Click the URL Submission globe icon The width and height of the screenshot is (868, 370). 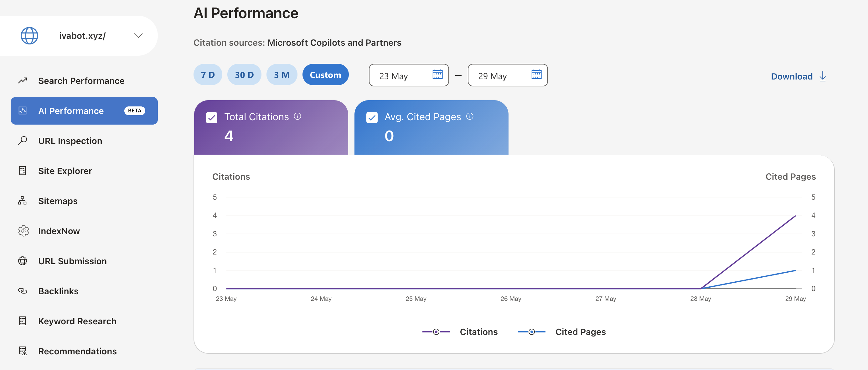[x=23, y=261]
